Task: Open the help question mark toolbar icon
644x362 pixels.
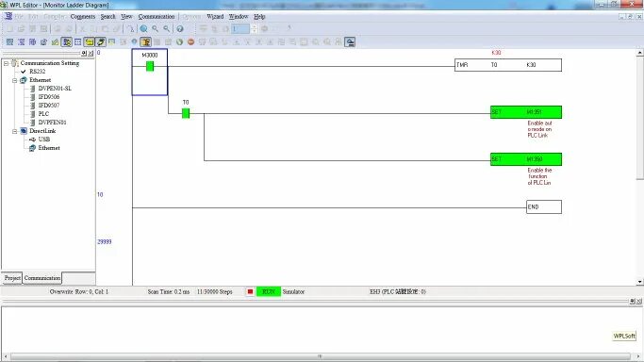Action: (x=180, y=28)
